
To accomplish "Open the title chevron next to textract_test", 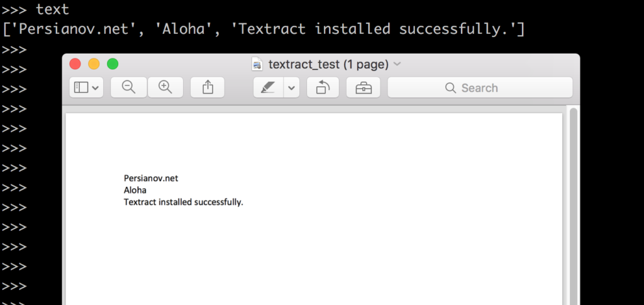I will (x=397, y=64).
